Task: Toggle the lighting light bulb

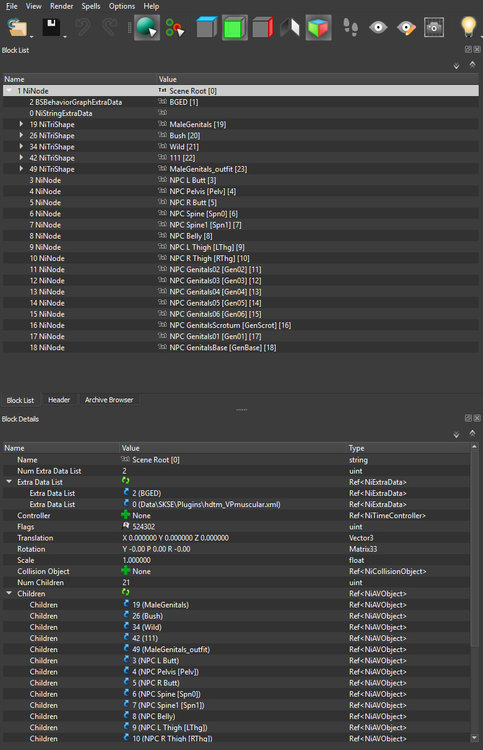Action: pos(468,26)
